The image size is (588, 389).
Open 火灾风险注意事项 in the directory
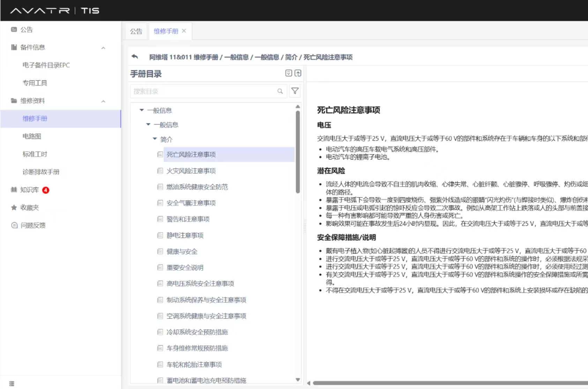click(191, 171)
